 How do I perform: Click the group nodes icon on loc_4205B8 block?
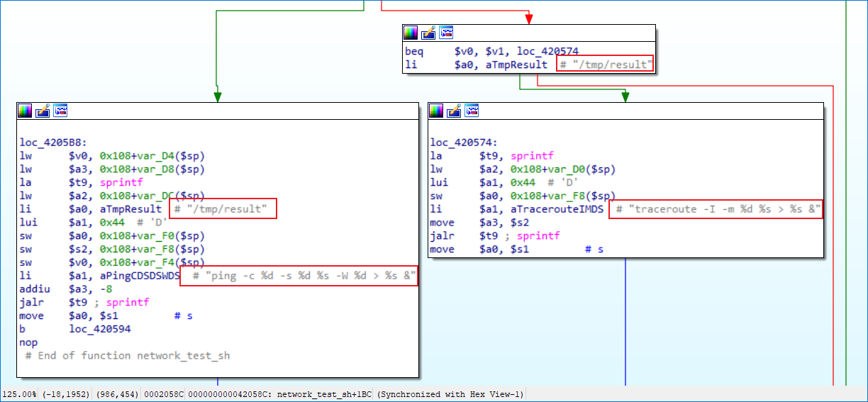point(60,111)
